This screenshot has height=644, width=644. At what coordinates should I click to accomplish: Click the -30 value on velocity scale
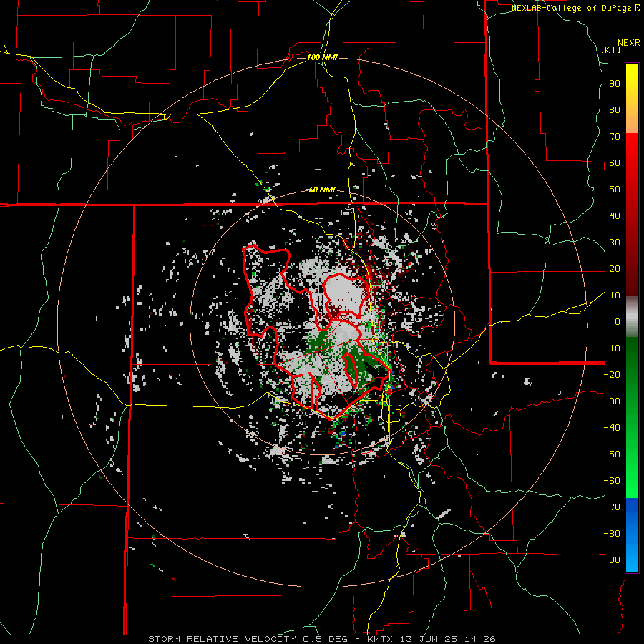pos(612,401)
